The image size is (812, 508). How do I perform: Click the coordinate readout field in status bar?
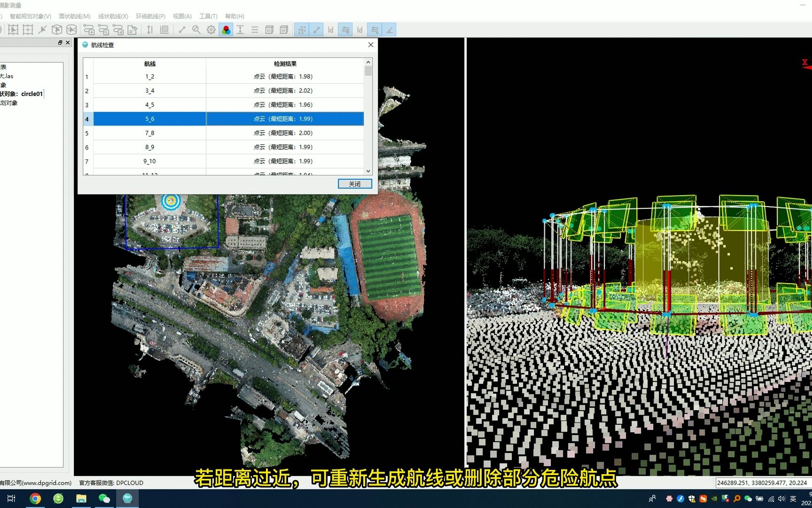(763, 483)
